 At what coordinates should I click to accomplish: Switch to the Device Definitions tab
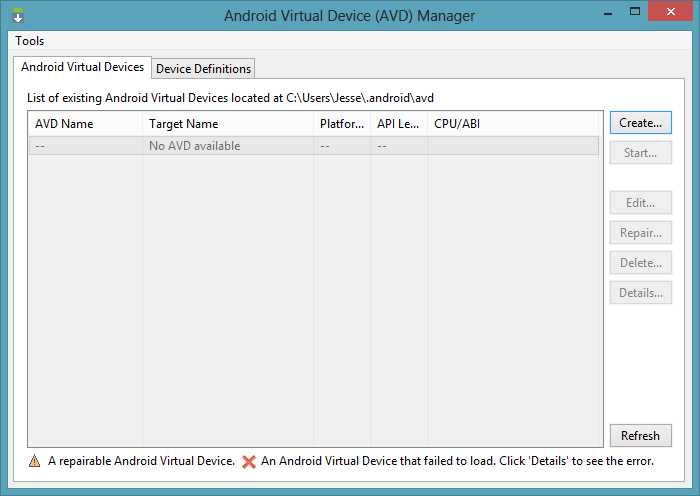click(x=204, y=69)
